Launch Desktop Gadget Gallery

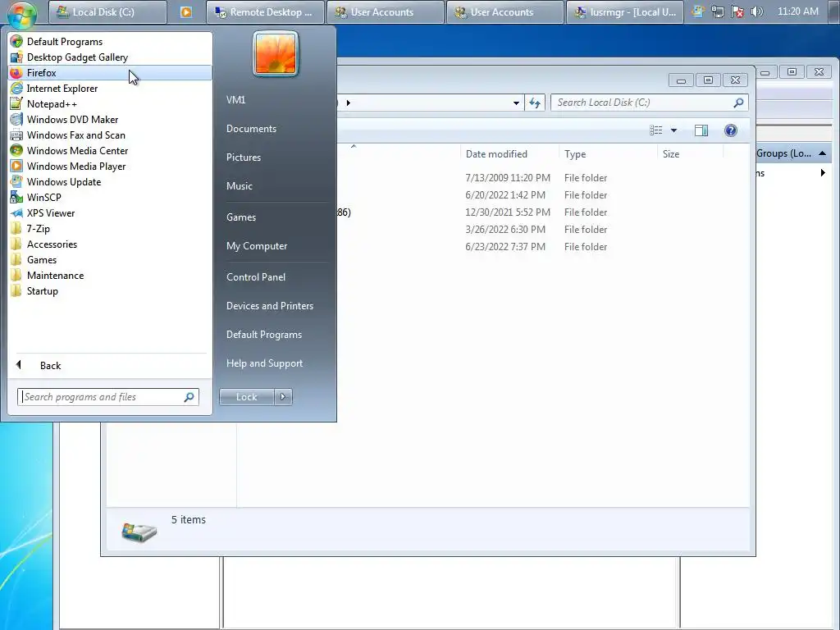110,57
